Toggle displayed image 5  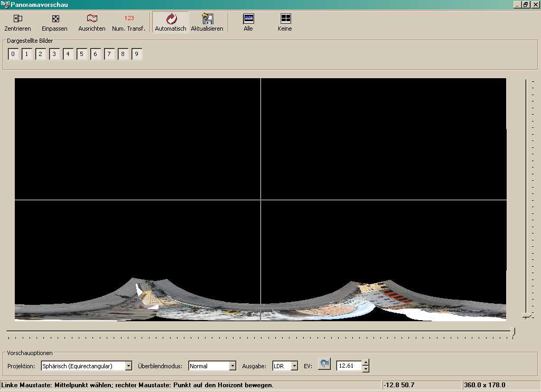click(82, 54)
